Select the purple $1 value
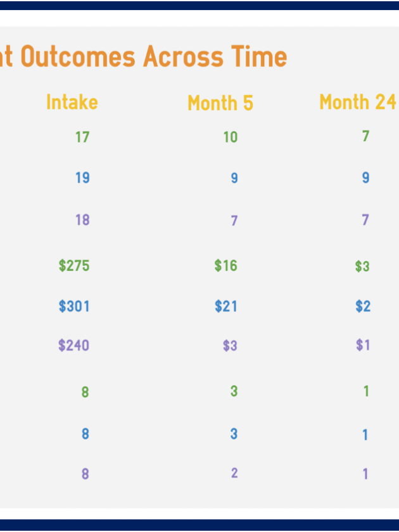The width and height of the screenshot is (399, 532). point(363,345)
